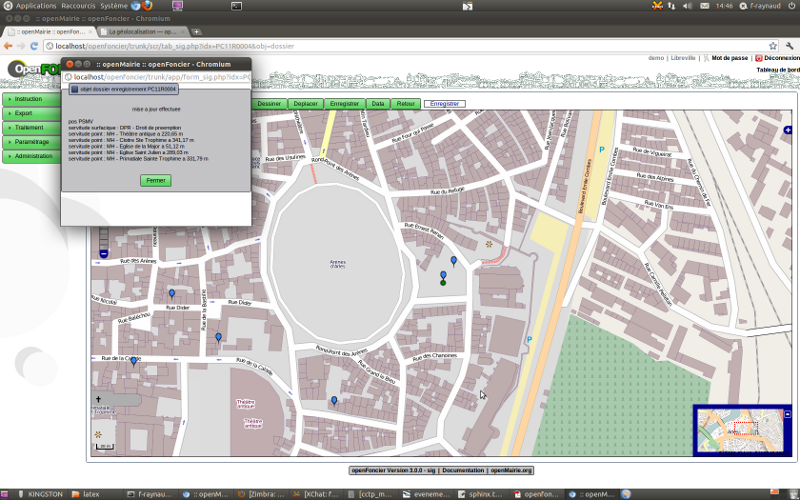Reload the page with refresh icon
800x500 pixels.
[33, 46]
